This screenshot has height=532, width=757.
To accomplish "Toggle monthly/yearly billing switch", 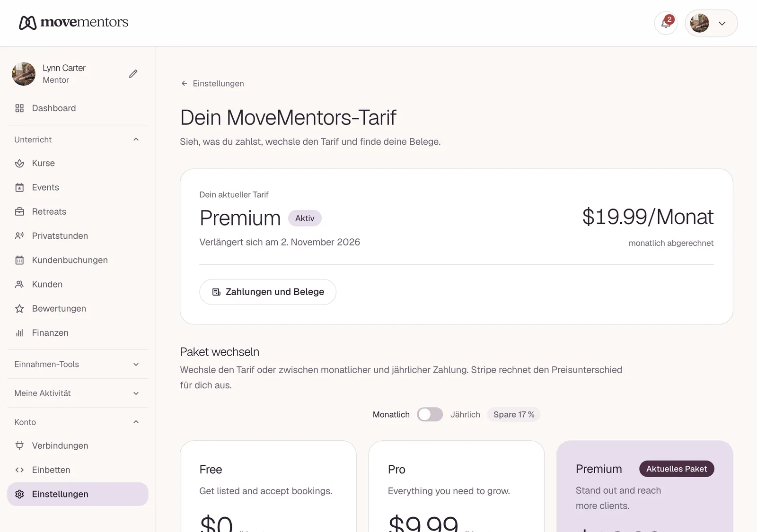I will click(430, 415).
